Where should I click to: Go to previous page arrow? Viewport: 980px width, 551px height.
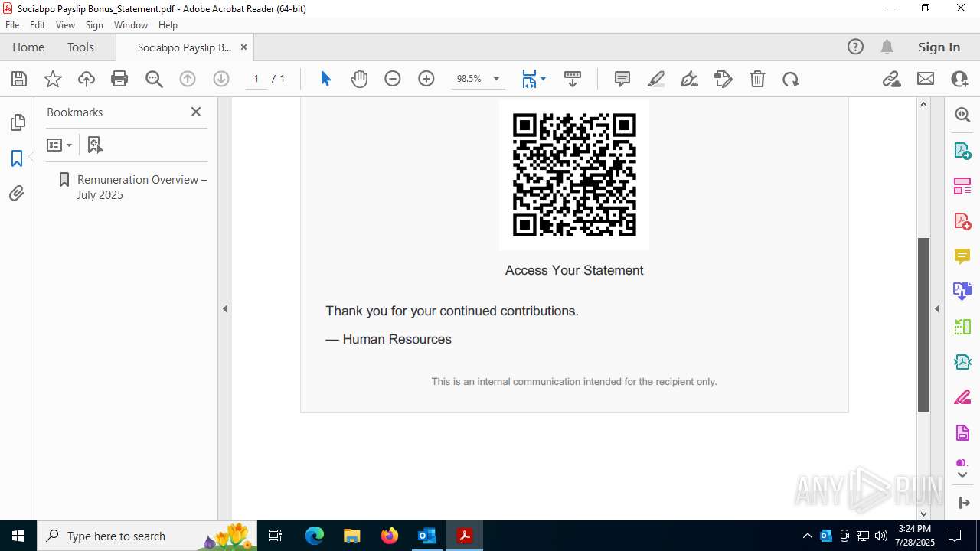click(x=188, y=79)
